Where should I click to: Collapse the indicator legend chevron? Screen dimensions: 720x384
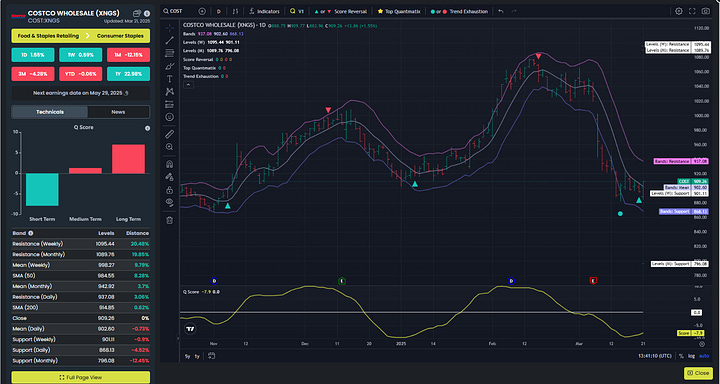pos(187,85)
